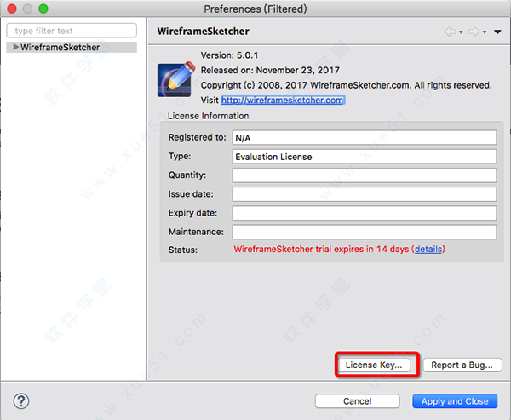Screen dimensions: 511x420
Task: Click the Cancel button
Action: click(x=357, y=401)
